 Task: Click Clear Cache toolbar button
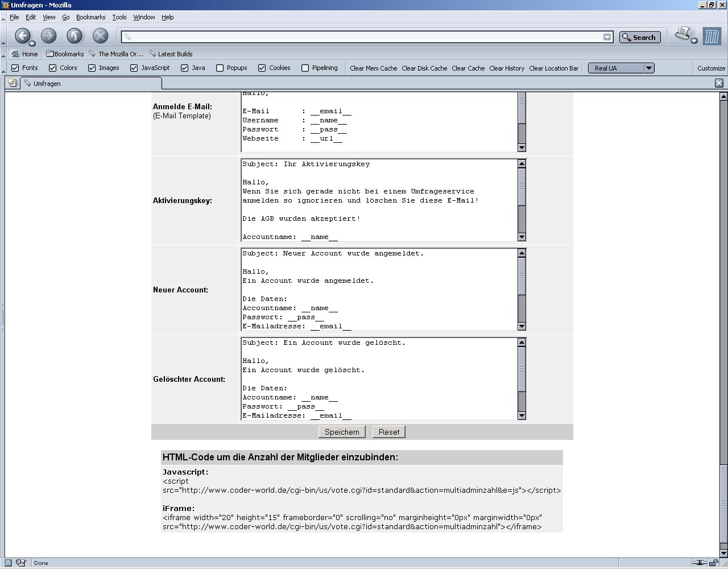468,68
